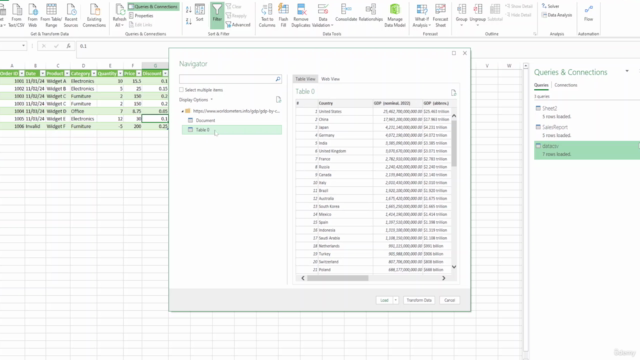Click sort descending Z-A icon
640x360 pixels.
point(189,21)
